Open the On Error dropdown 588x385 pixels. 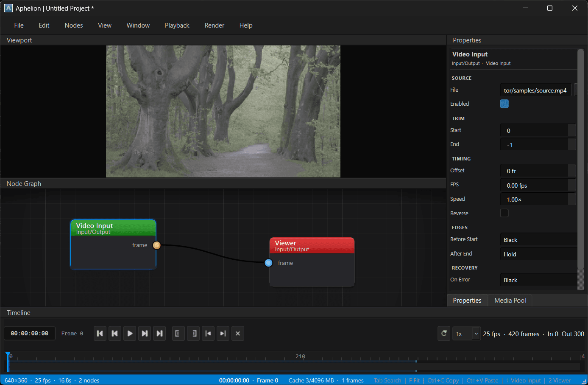pos(538,280)
